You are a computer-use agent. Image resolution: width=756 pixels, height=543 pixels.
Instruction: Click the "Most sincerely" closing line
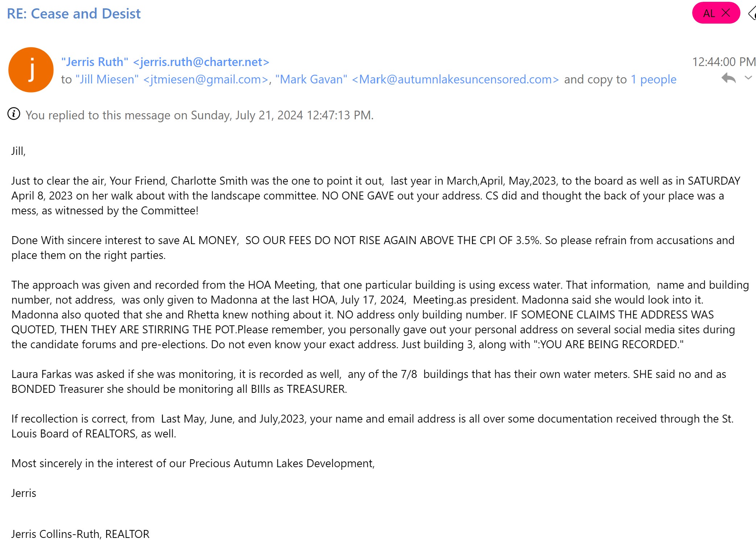click(x=193, y=463)
